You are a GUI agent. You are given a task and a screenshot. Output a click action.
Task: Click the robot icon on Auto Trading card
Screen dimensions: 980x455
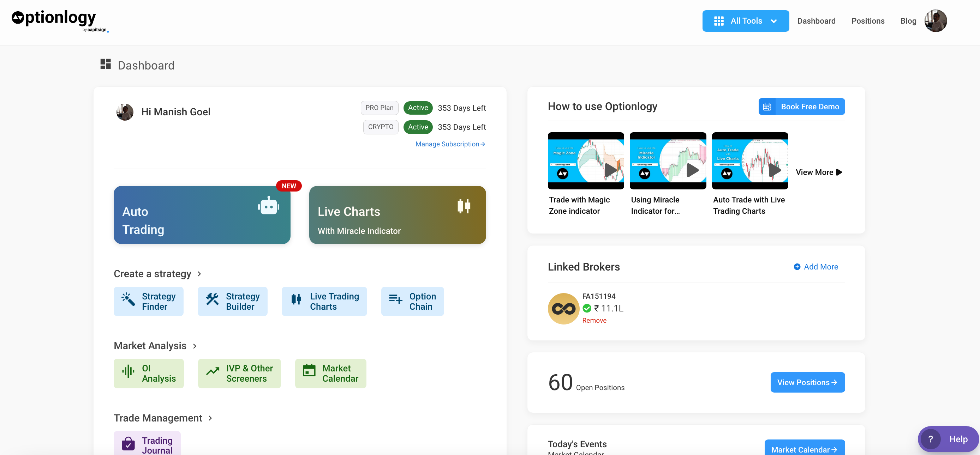[x=268, y=206]
